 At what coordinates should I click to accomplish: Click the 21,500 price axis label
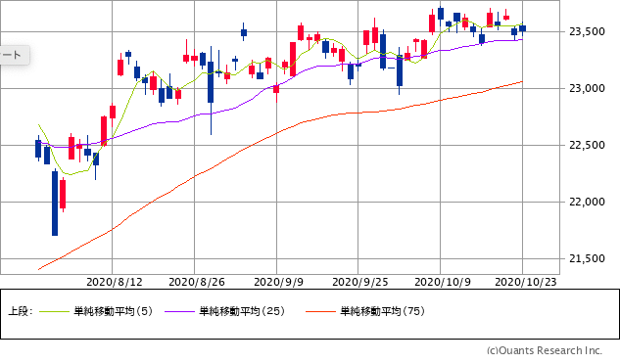coord(587,259)
